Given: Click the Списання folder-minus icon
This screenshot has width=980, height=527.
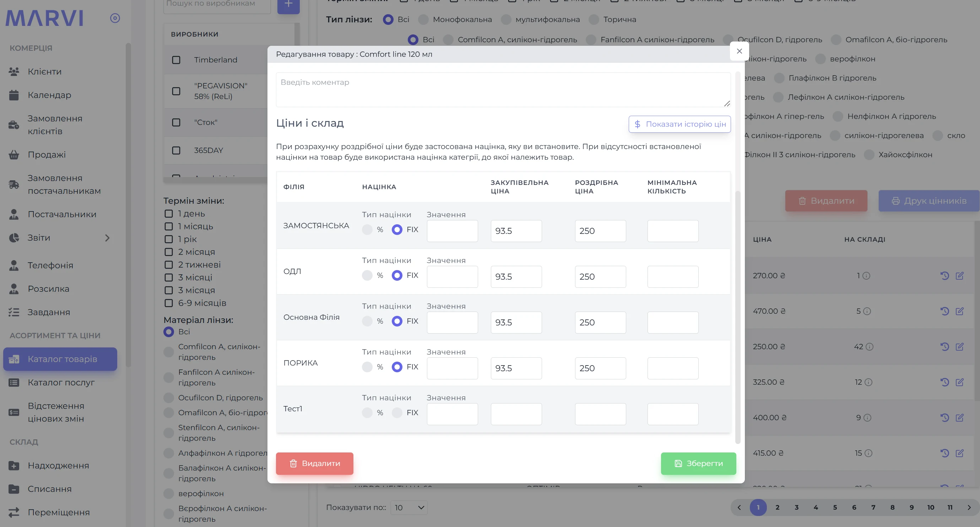Looking at the screenshot, I should point(14,489).
